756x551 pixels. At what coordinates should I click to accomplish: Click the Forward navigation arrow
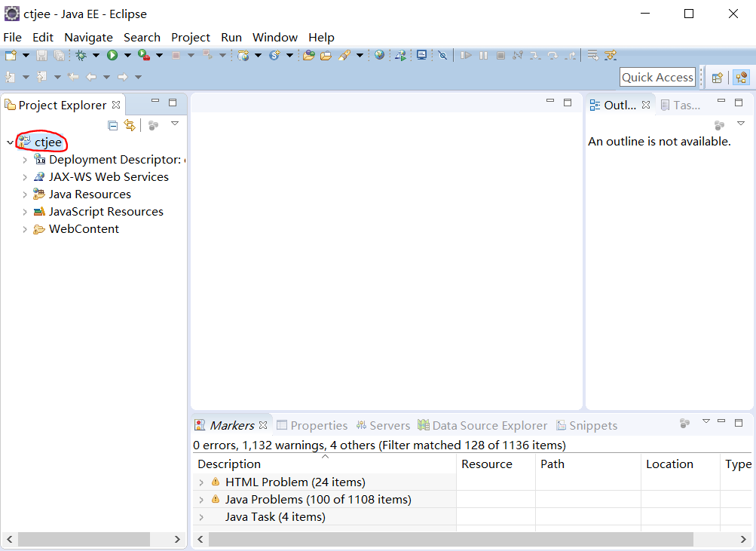122,77
